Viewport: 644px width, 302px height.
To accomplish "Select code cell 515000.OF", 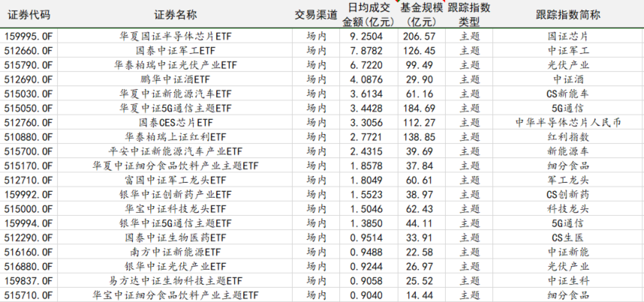I will tap(29, 209).
